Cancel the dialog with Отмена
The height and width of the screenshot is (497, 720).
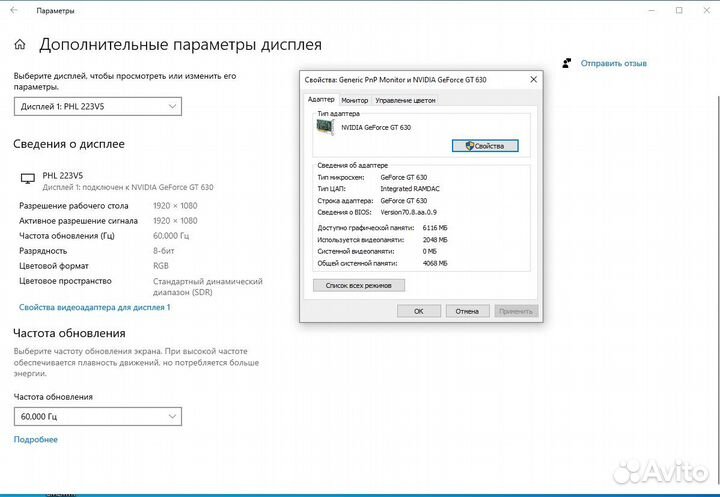coord(467,311)
